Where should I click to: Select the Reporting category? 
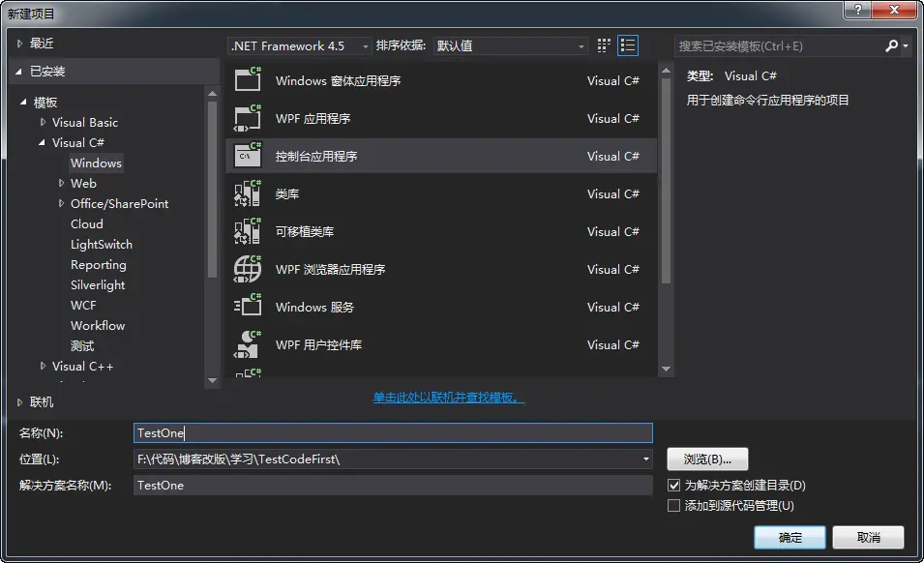pos(99,265)
